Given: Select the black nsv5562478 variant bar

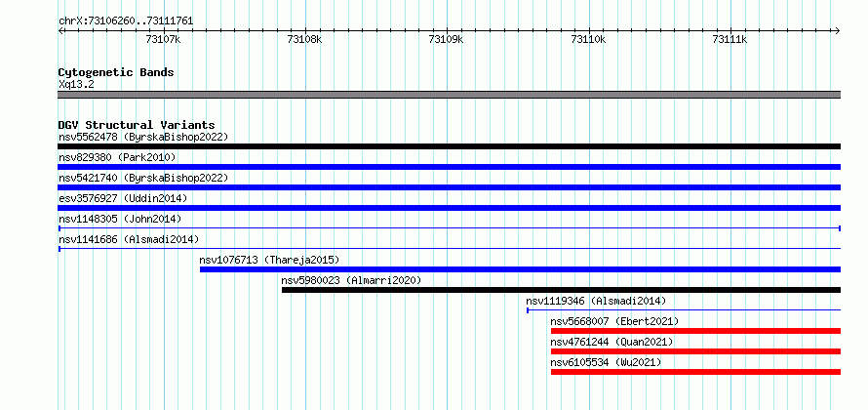Looking at the screenshot, I should pos(449,146).
